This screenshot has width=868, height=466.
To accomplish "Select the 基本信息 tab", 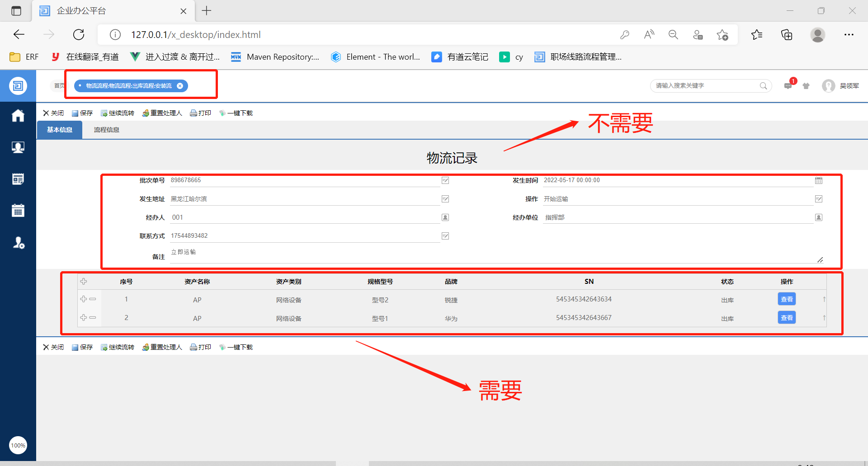I will pos(59,130).
